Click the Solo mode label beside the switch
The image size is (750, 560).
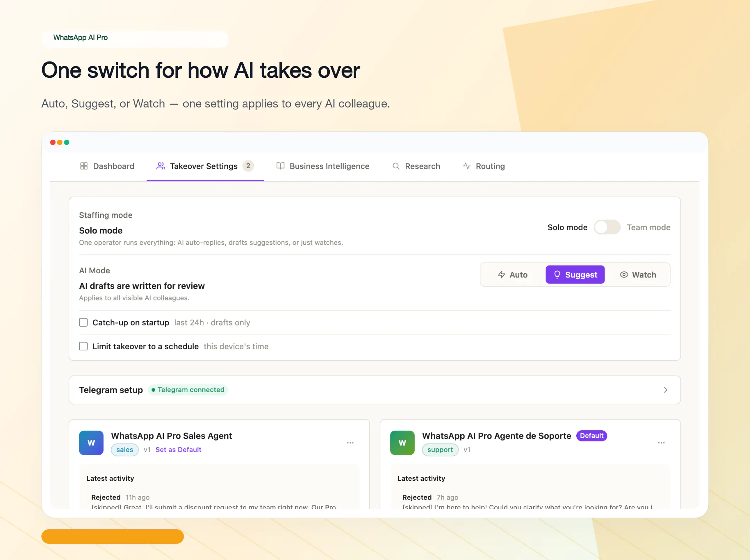point(567,227)
